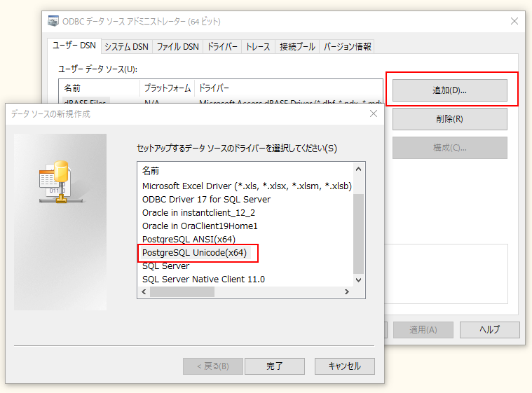Click the 削除(R) button

[449, 119]
